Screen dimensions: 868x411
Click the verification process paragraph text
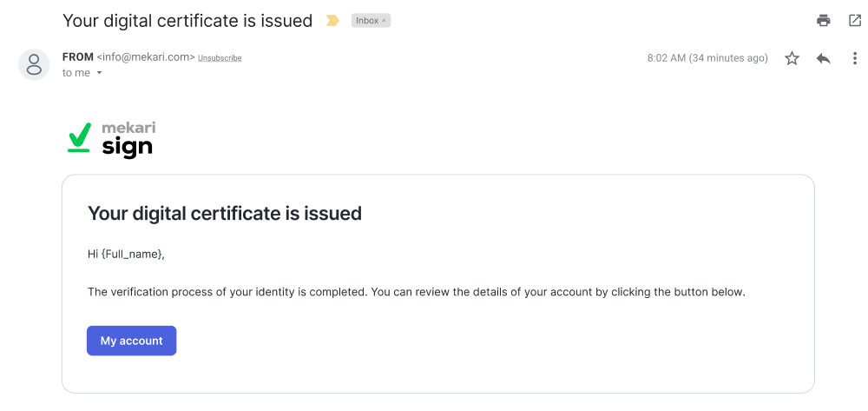pyautogui.click(x=417, y=292)
